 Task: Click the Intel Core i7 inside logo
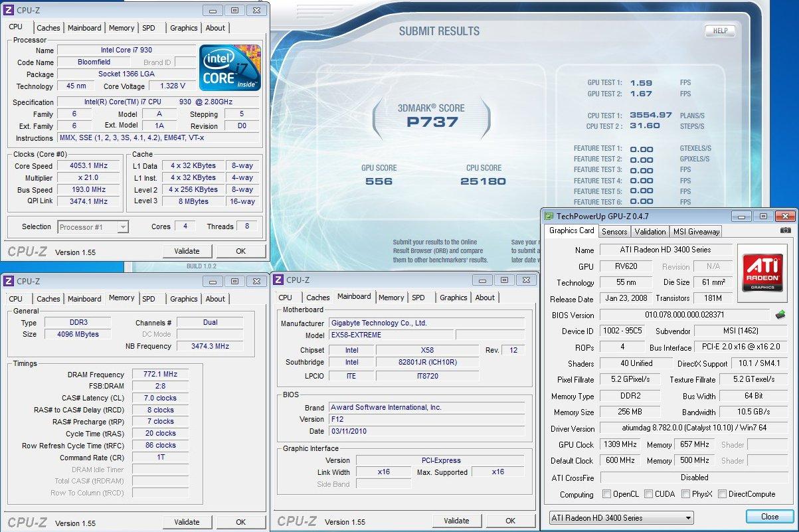tap(230, 67)
